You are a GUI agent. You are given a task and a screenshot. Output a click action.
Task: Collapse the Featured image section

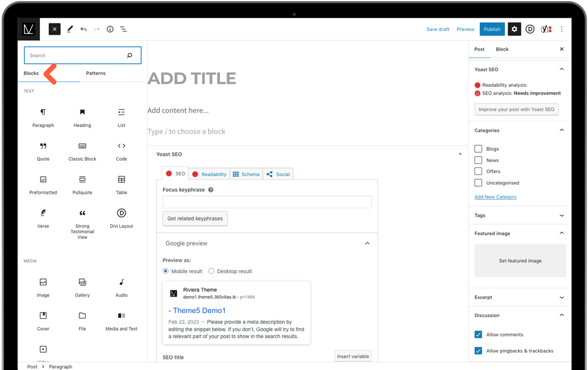point(562,233)
